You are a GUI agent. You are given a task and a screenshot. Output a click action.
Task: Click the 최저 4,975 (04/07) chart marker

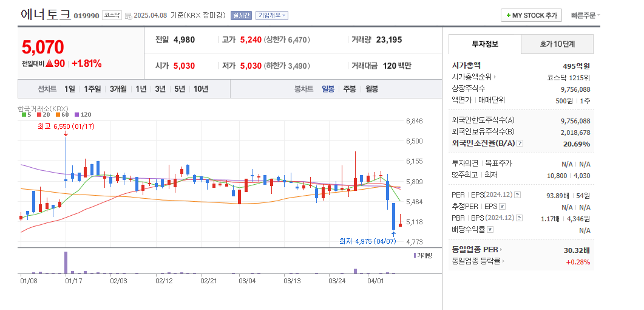click(368, 241)
